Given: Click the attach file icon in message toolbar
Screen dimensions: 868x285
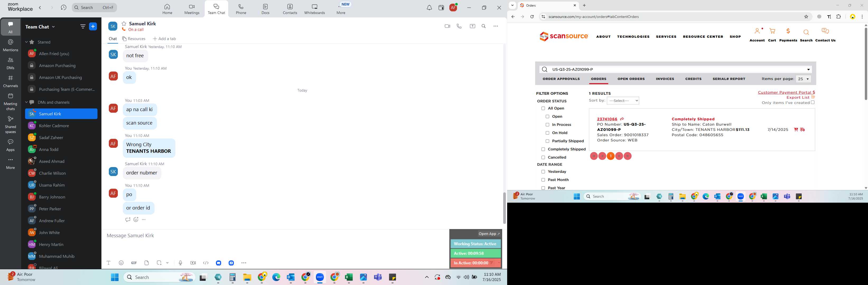Looking at the screenshot, I should (x=147, y=263).
